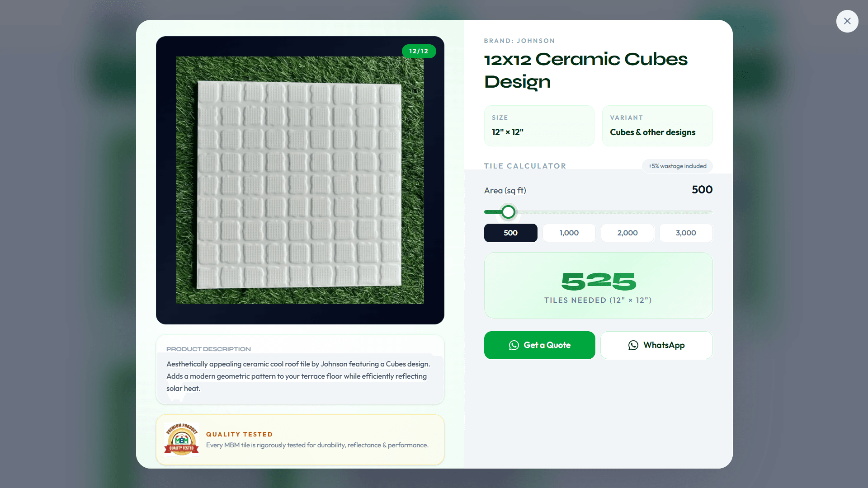Screen dimensions: 868x488
Task: Select the 3,000 sq ft area preset
Action: [x=686, y=233]
